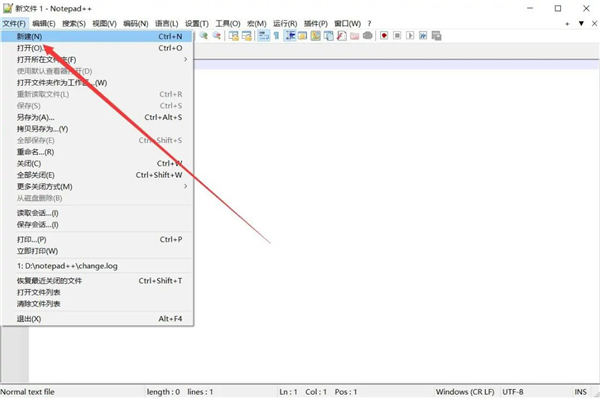The image size is (600, 398).
Task: Expand the 更多关闭方式(M) submenu
Action: click(x=97, y=187)
